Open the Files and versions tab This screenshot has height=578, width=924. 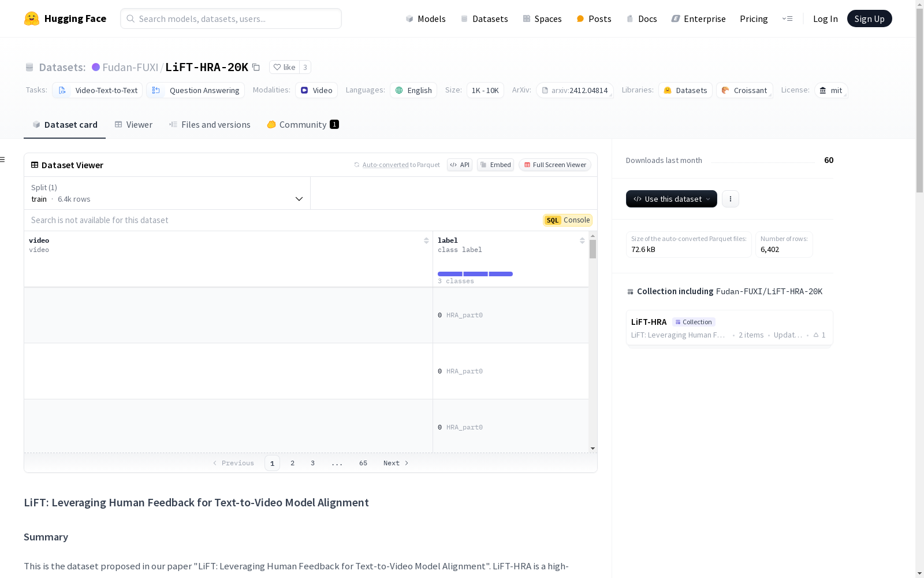(x=210, y=125)
